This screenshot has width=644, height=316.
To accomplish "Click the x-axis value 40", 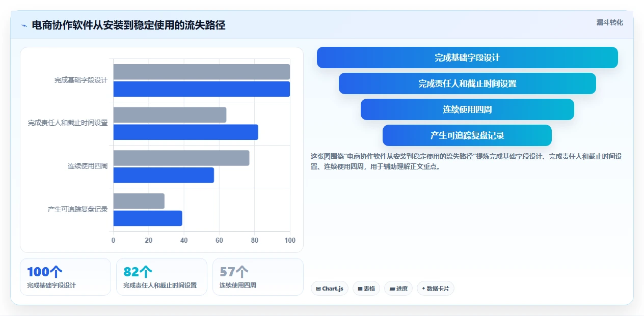I will pos(184,240).
